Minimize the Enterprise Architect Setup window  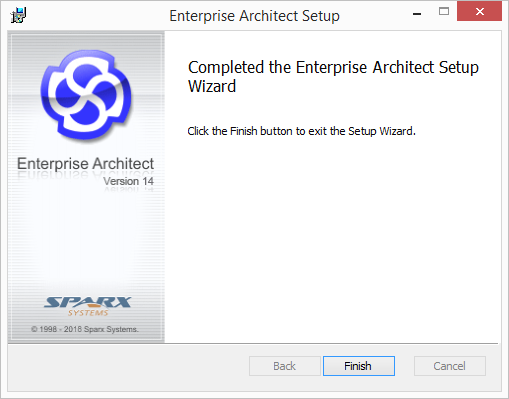(x=417, y=14)
